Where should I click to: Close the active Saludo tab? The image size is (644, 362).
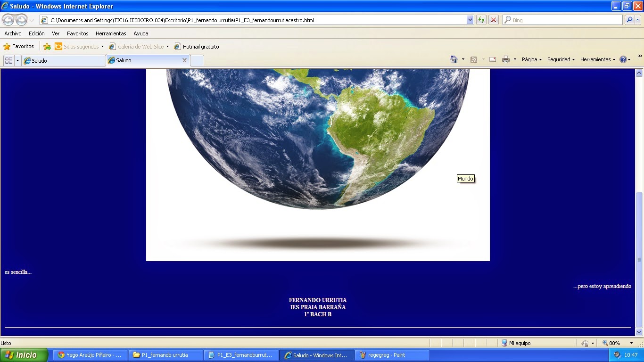(x=184, y=60)
